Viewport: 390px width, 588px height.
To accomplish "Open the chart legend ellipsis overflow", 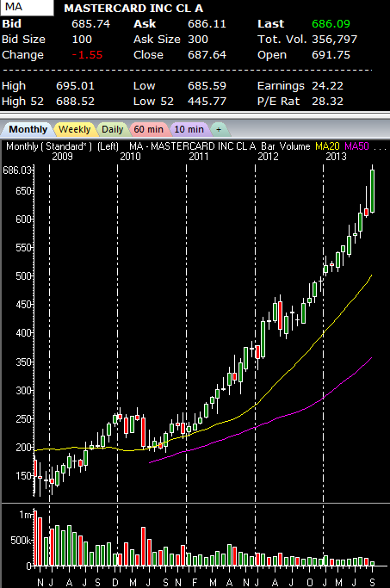I will click(380, 147).
